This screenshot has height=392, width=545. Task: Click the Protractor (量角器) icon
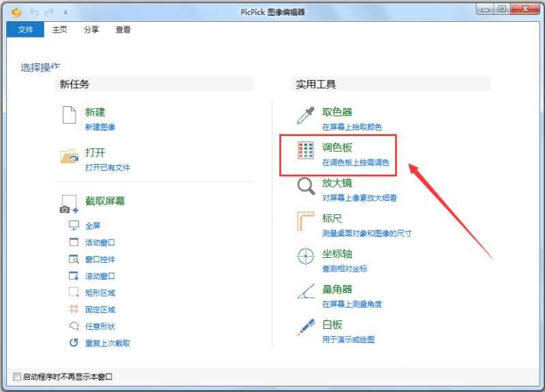[306, 292]
